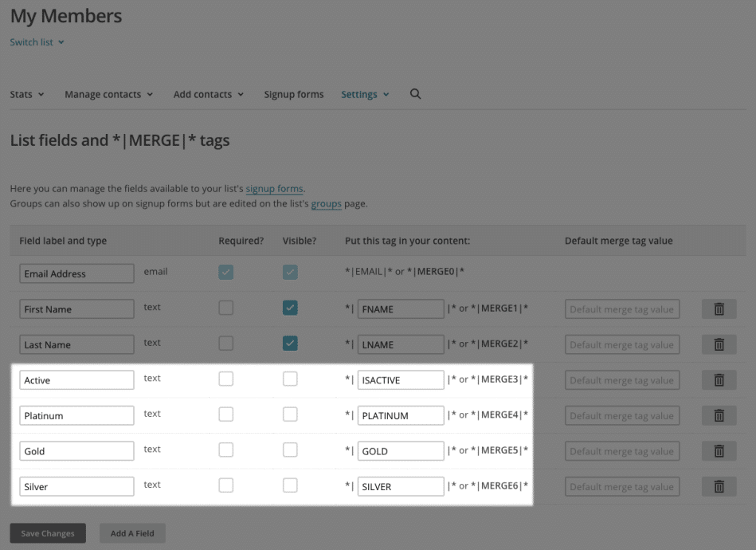Viewport: 756px width, 550px height.
Task: Make the Active field visible
Action: coord(290,379)
